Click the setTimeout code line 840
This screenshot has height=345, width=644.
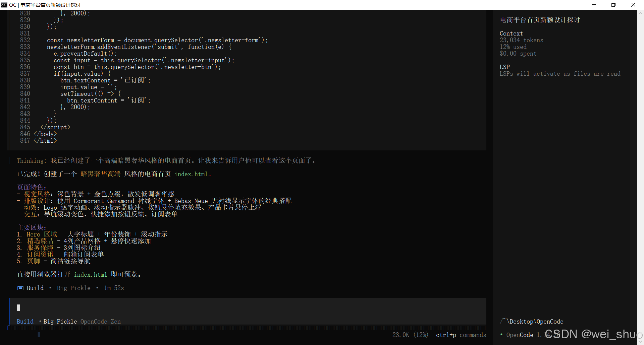tap(91, 94)
